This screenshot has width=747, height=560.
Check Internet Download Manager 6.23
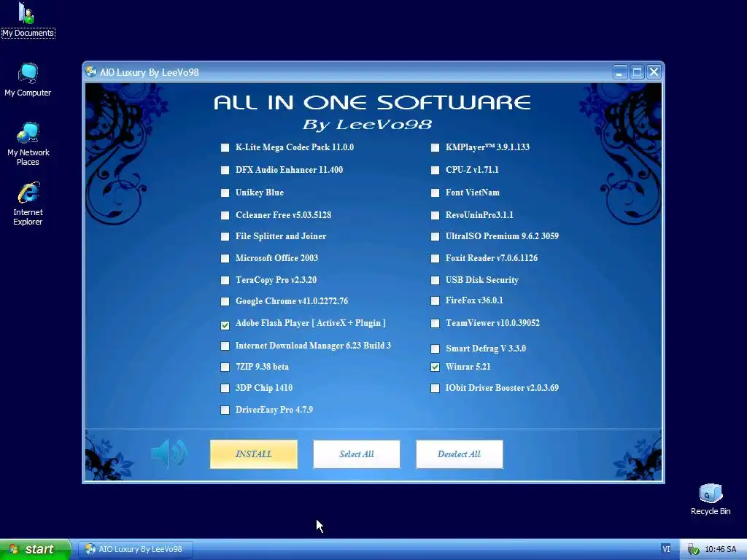[225, 346]
